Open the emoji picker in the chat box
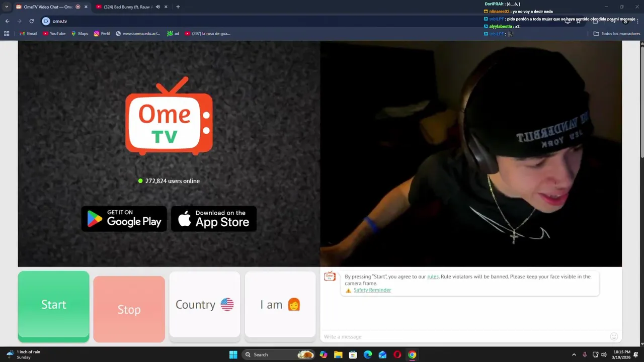The image size is (644, 362). point(614,336)
